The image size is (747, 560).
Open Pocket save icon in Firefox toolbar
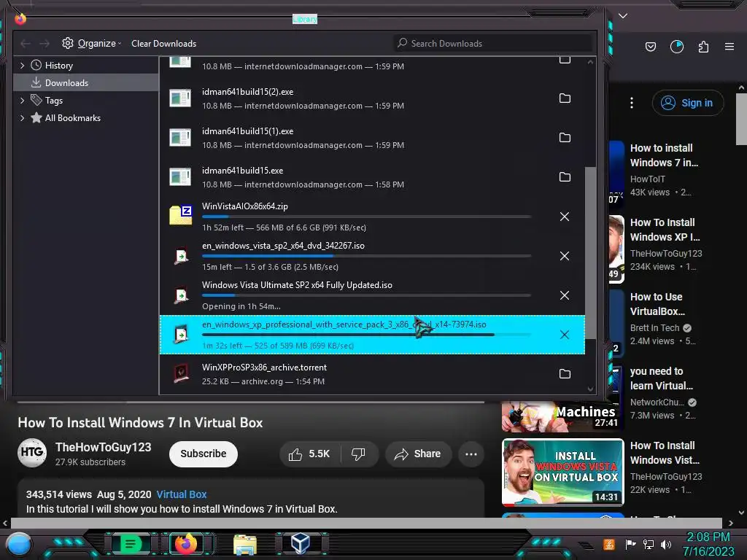pyautogui.click(x=651, y=46)
